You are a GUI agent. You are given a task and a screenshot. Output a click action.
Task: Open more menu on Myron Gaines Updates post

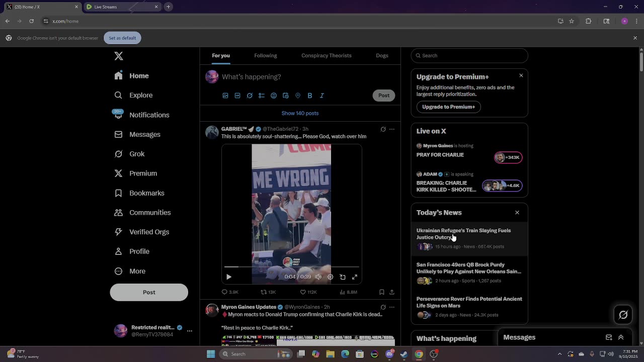392,307
